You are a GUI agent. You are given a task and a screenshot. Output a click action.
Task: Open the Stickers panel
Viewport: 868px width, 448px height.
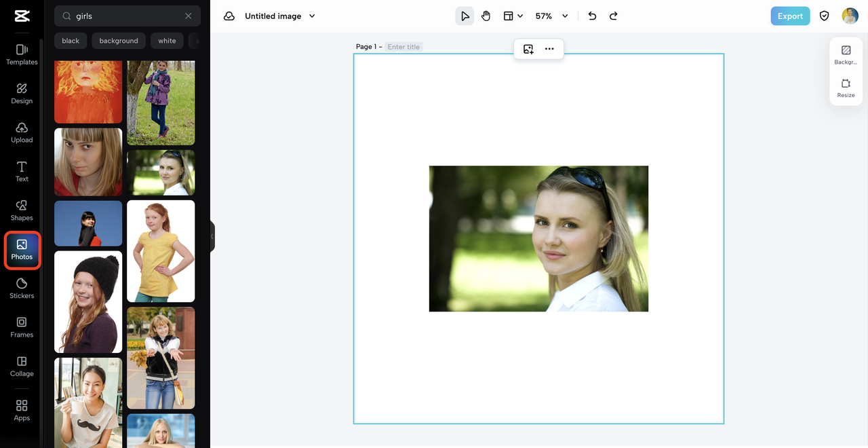pos(22,288)
